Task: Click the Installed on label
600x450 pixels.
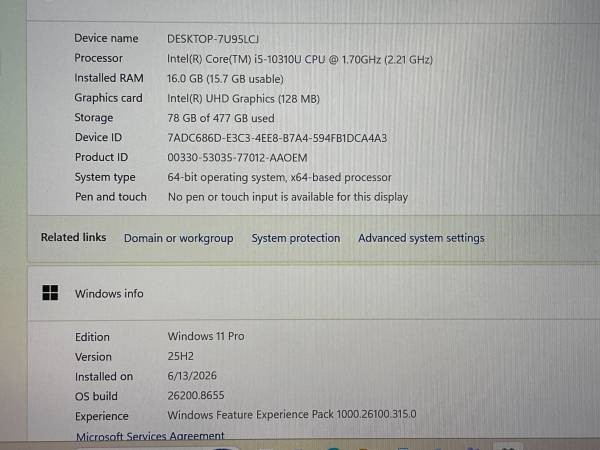Action: [x=104, y=377]
